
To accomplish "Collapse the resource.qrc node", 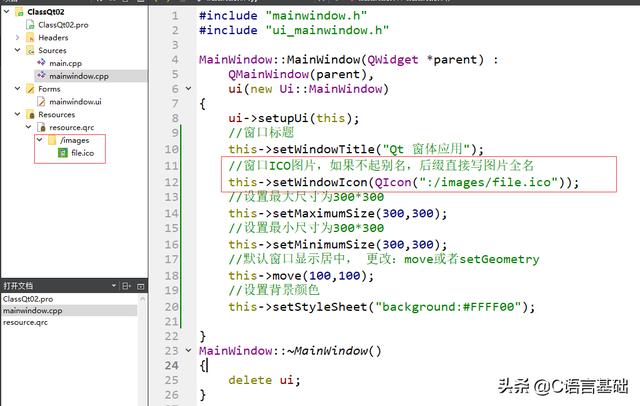I will pyautogui.click(x=28, y=127).
